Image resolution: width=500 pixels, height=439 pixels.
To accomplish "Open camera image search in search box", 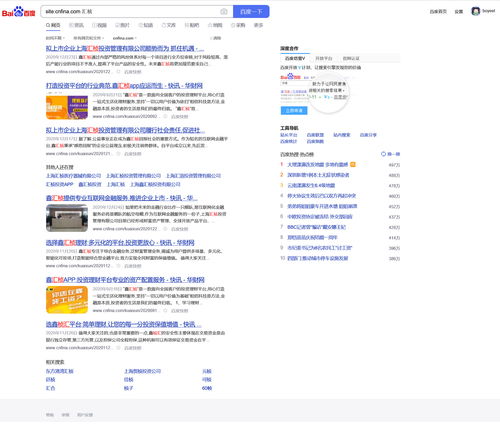I will (224, 12).
